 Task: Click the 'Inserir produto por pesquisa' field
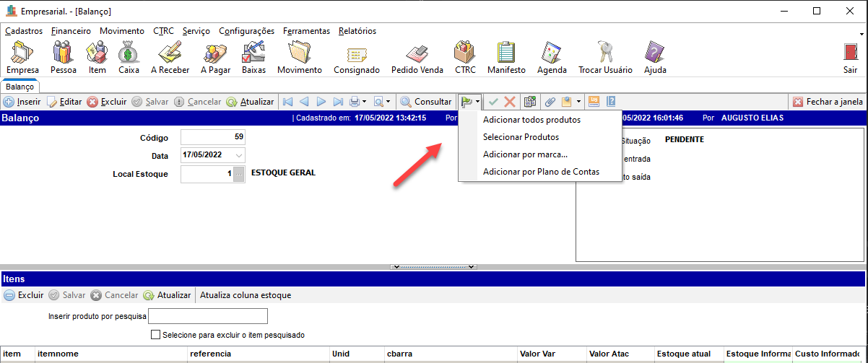tap(208, 316)
